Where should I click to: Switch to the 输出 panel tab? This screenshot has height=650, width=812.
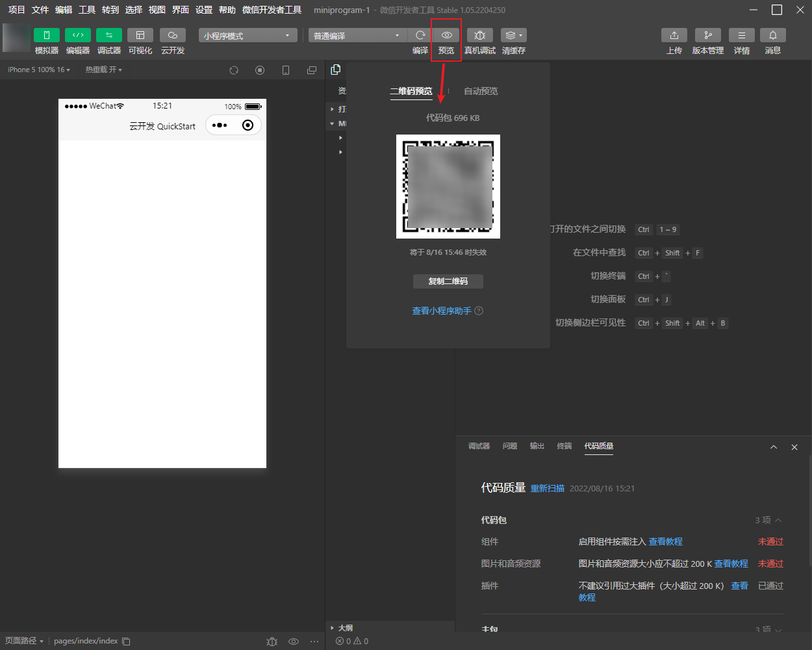click(537, 446)
